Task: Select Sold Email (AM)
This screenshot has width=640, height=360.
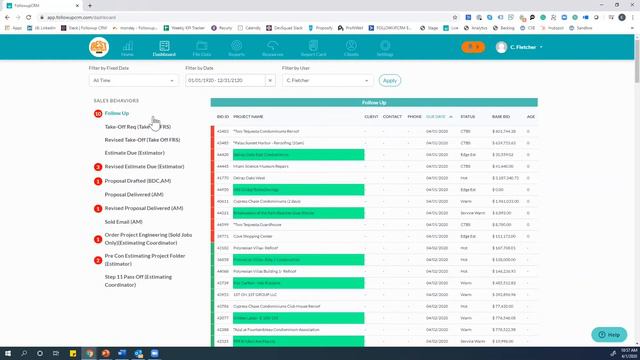Action: (x=123, y=222)
